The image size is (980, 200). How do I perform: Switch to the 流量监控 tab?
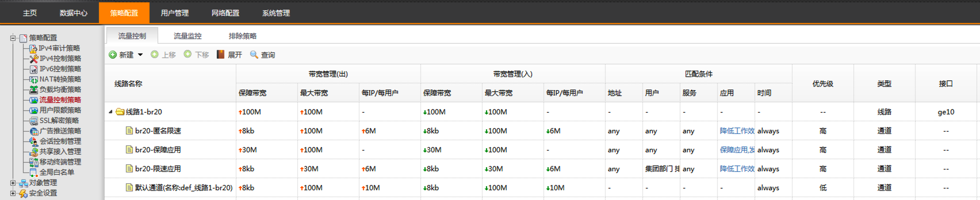(187, 36)
